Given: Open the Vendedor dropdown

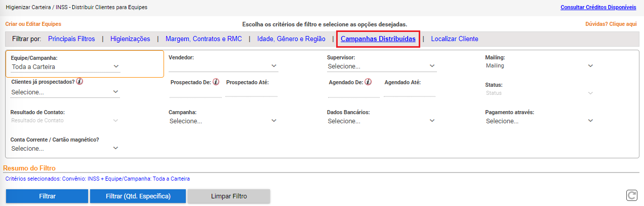Looking at the screenshot, I should [x=223, y=66].
